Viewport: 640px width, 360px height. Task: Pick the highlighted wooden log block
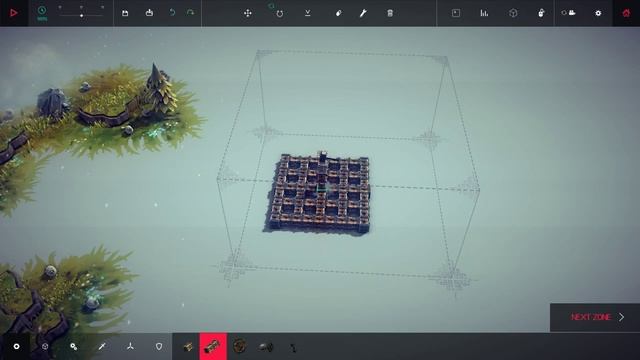213,347
